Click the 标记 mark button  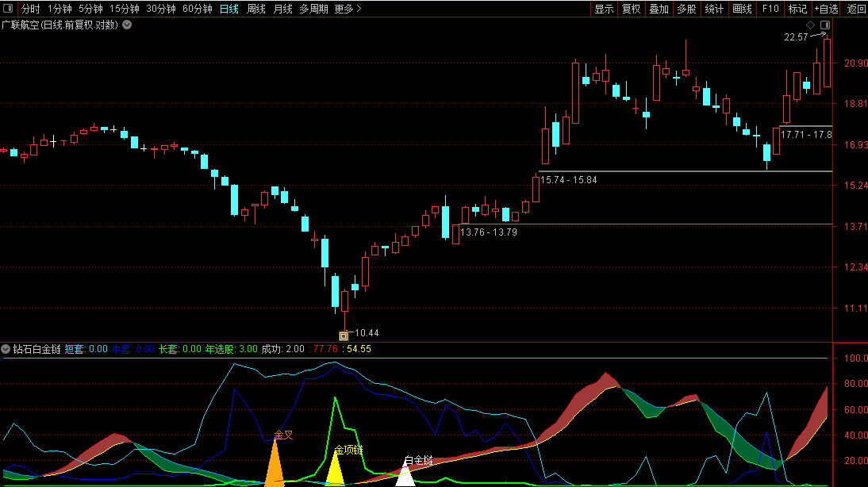coord(797,9)
